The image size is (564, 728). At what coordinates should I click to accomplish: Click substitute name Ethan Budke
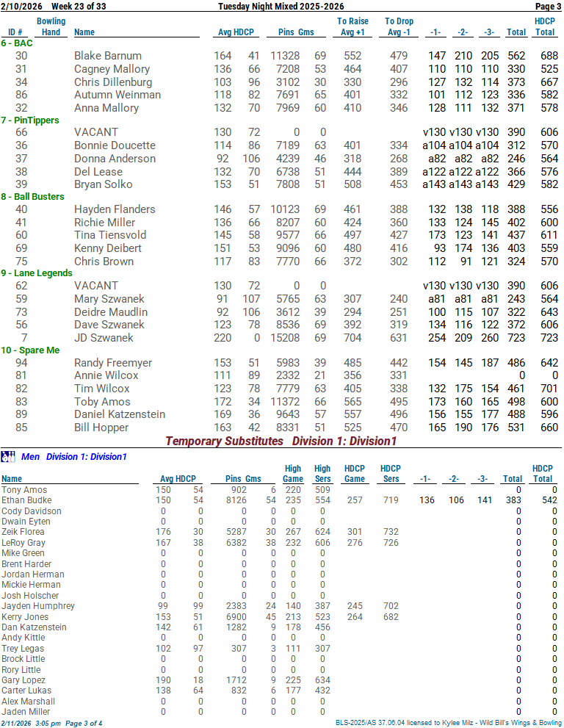(26, 500)
